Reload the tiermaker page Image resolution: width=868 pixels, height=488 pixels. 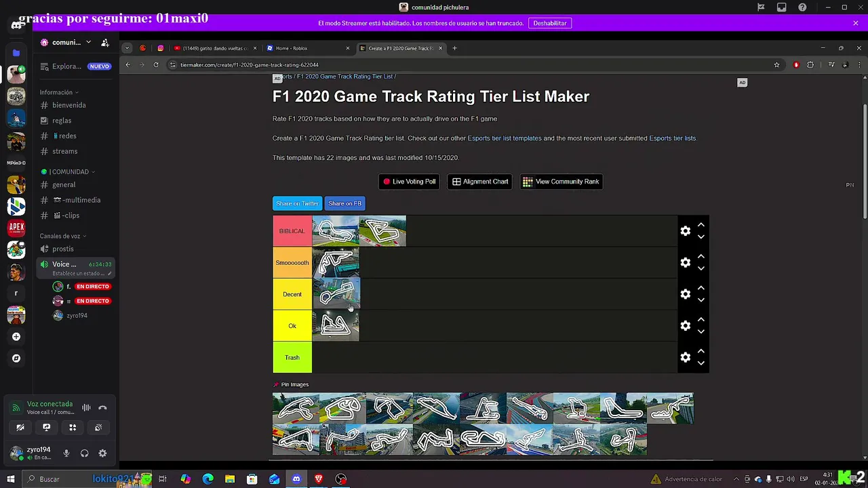point(156,65)
